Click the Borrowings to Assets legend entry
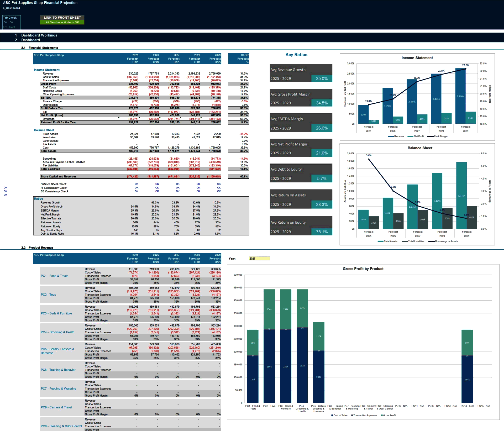 pyautogui.click(x=443, y=241)
